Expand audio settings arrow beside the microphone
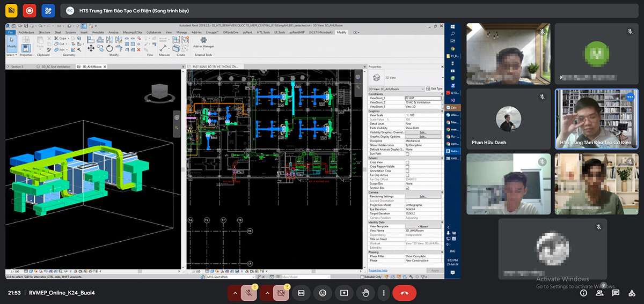 [235, 293]
